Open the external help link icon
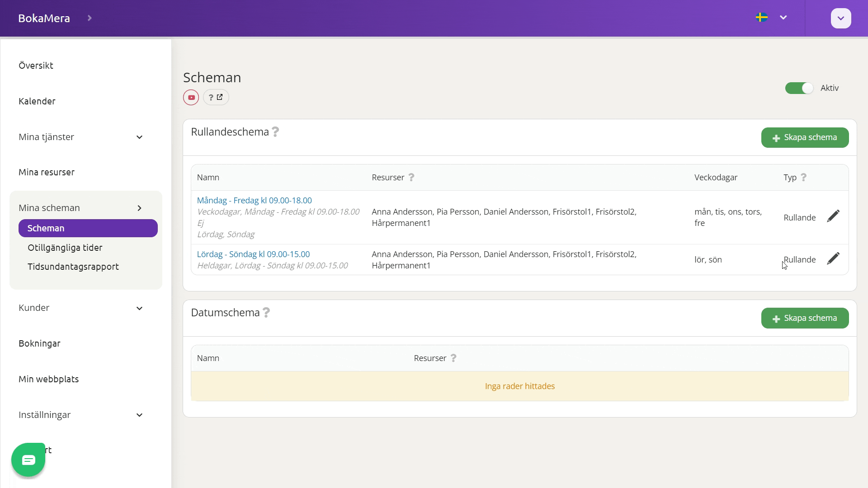Viewport: 868px width, 488px height. 216,97
